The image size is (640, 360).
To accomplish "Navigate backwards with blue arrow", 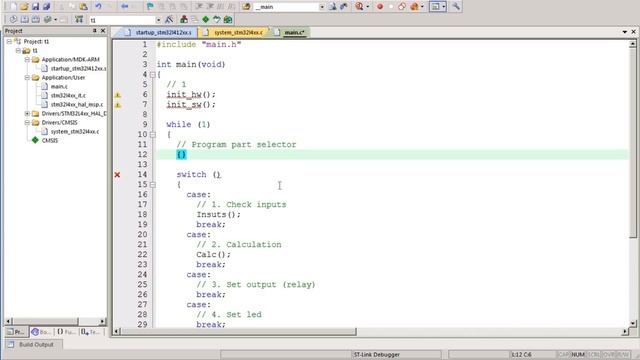I will tap(124, 7).
